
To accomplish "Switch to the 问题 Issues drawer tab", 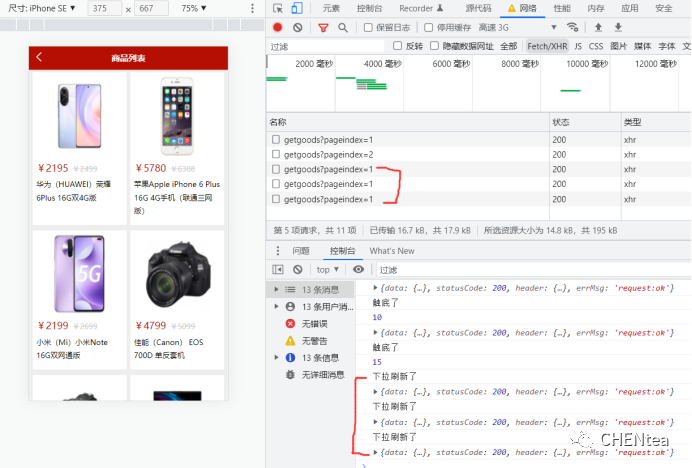I will (x=301, y=251).
